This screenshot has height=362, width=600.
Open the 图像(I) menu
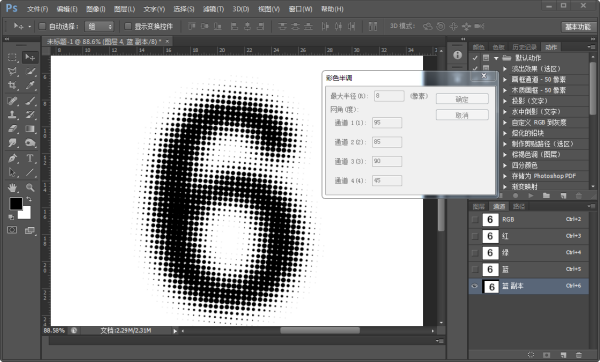96,9
